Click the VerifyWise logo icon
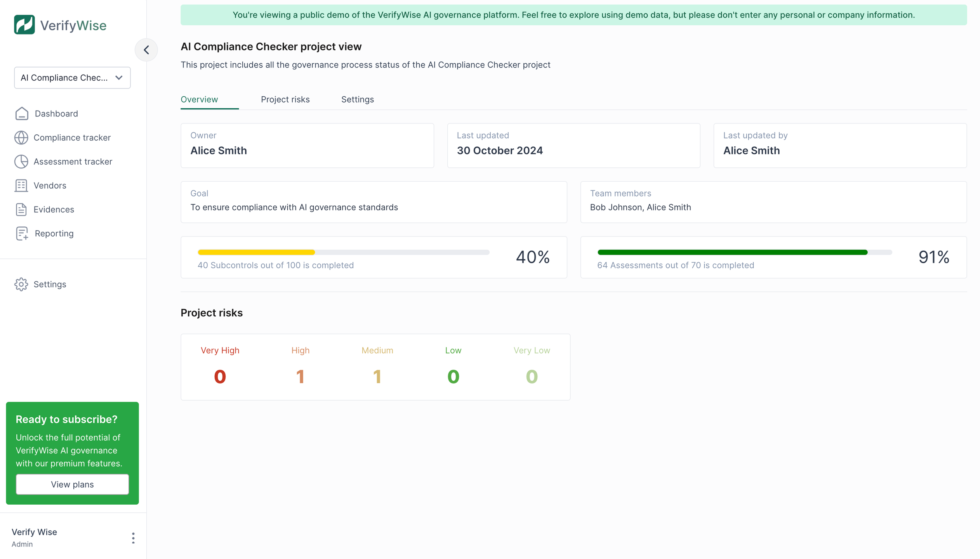 [24, 25]
